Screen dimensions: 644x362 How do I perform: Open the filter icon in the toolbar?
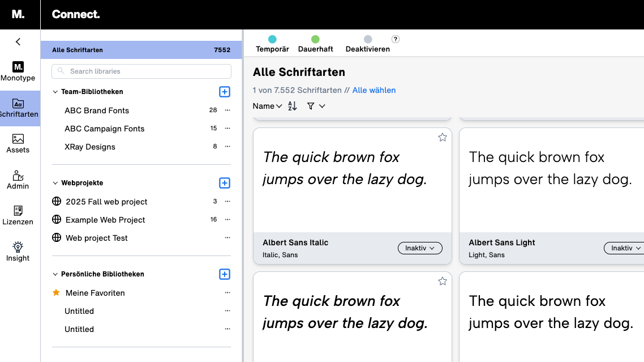point(312,106)
